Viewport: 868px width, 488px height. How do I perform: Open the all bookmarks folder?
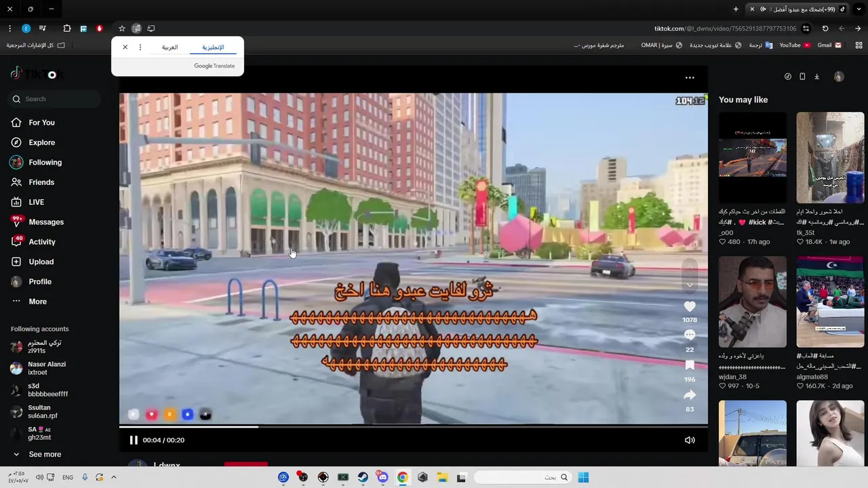36,45
